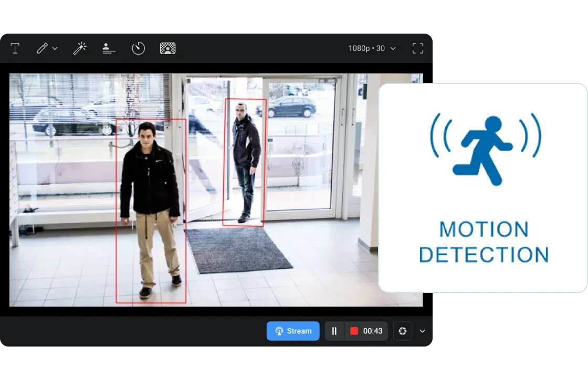The image size is (588, 378).
Task: Open the pen tool options arrow
Action: coord(55,49)
